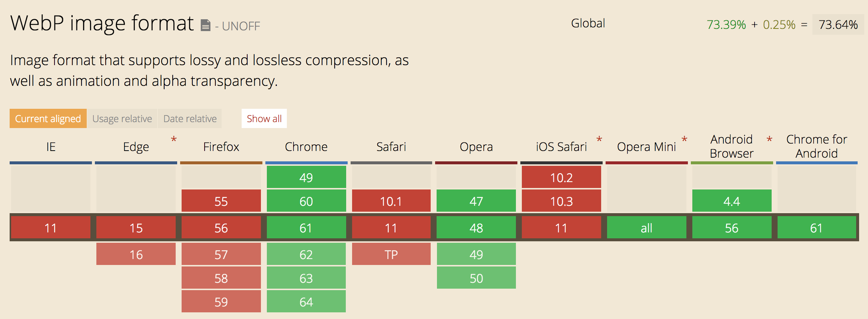
Task: Click the UNOFF status label
Action: point(241,26)
